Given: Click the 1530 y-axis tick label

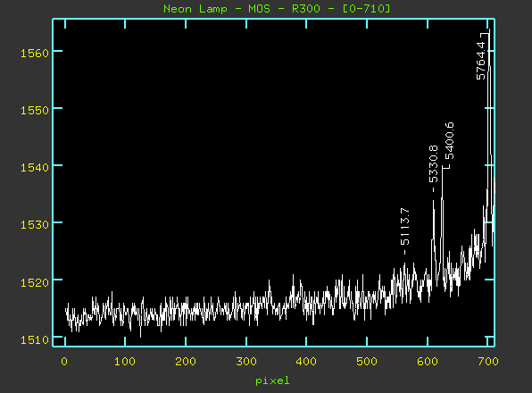Looking at the screenshot, I should coord(35,225).
